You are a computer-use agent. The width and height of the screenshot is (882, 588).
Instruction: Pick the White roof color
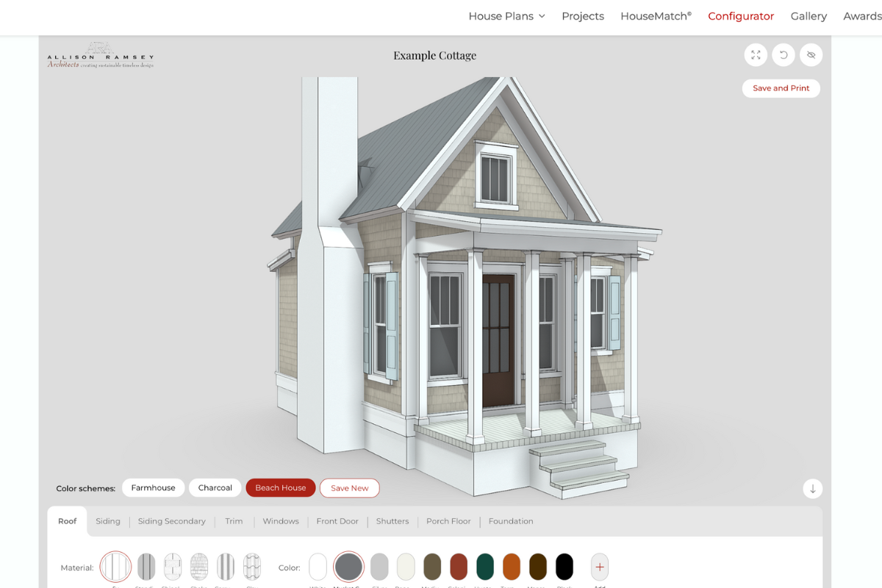click(x=318, y=567)
